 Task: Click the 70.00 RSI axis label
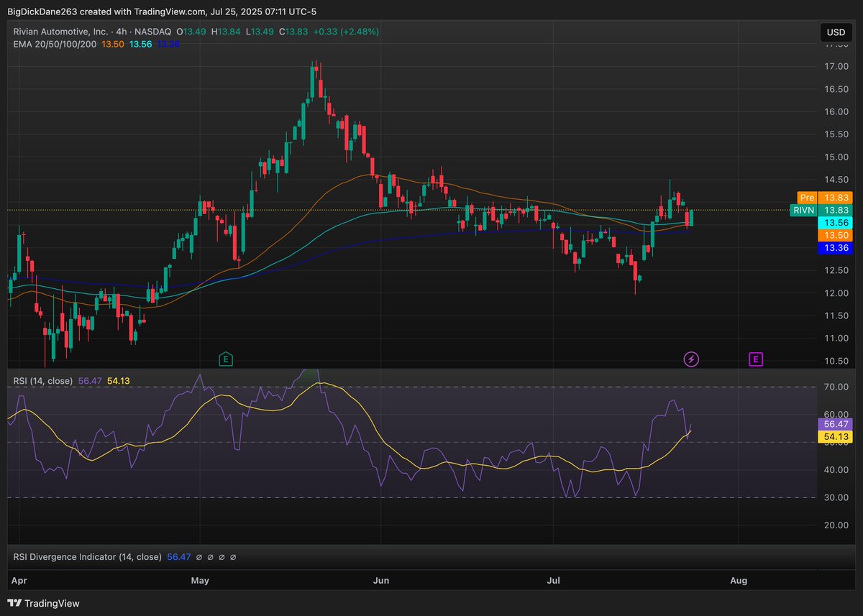click(x=838, y=387)
